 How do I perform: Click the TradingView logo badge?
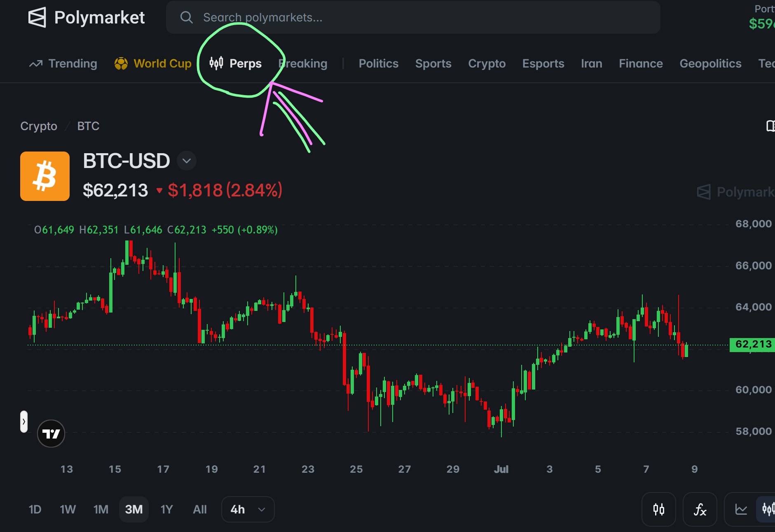51,434
